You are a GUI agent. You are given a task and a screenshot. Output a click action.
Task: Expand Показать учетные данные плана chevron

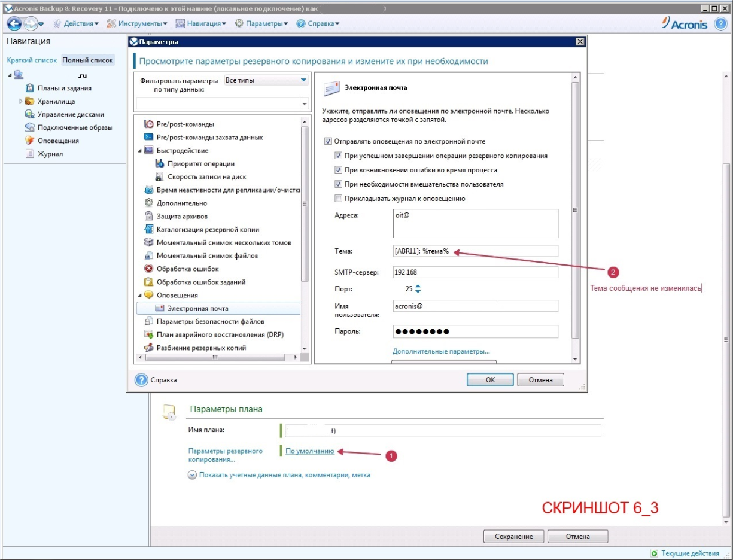click(193, 475)
